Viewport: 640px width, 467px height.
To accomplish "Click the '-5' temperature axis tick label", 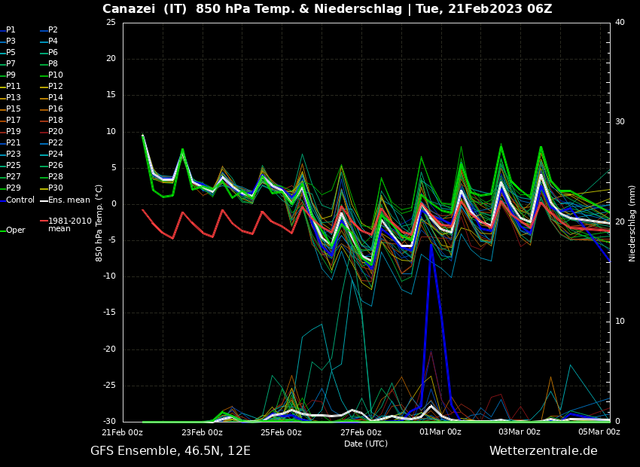I will (112, 240).
